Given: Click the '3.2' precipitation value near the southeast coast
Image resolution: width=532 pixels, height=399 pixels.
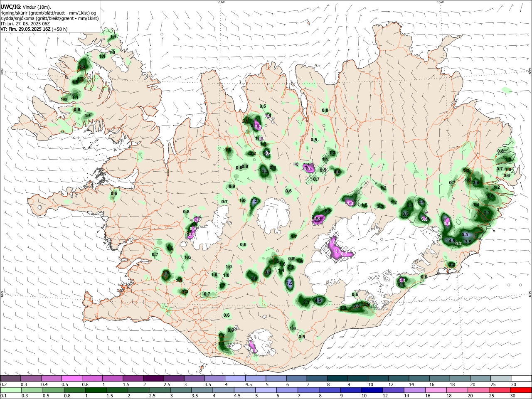Looking at the screenshot, I should pos(452,265).
